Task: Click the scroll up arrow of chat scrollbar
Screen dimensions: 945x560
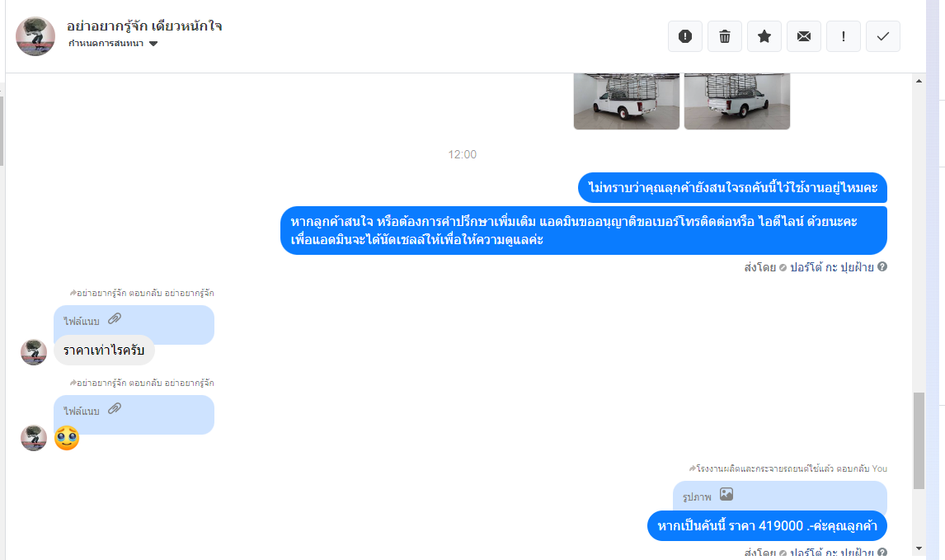Action: pos(919,81)
